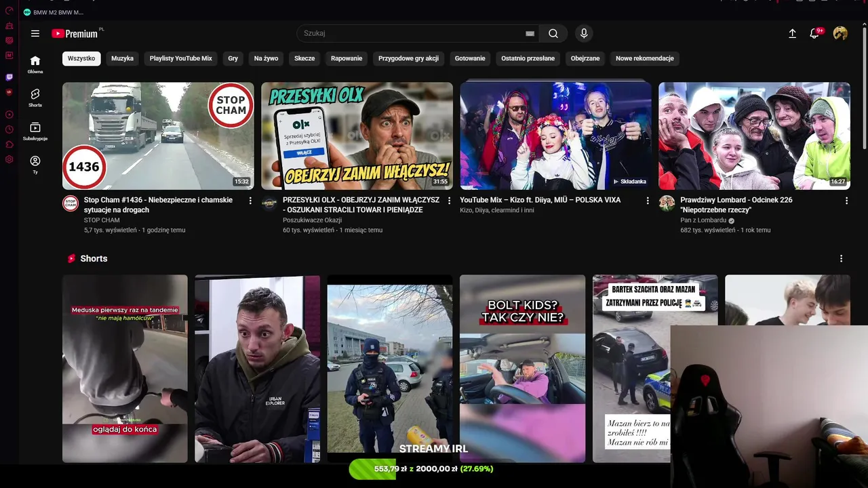The height and width of the screenshot is (488, 868).
Task: Open Prawdziwy Lombard - Odcinek 226 title
Action: point(736,205)
